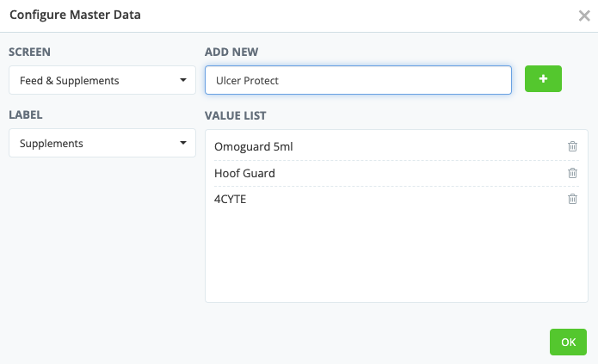Close the Configure Master Data dialog

pyautogui.click(x=584, y=15)
